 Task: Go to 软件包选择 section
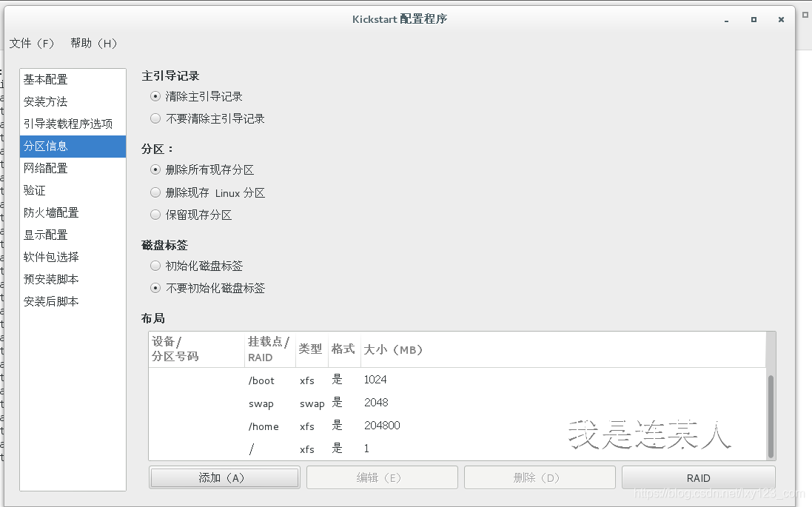click(x=73, y=258)
